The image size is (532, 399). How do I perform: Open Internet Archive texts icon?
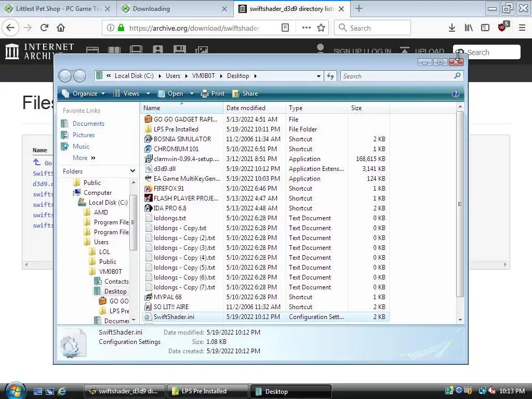click(114, 50)
